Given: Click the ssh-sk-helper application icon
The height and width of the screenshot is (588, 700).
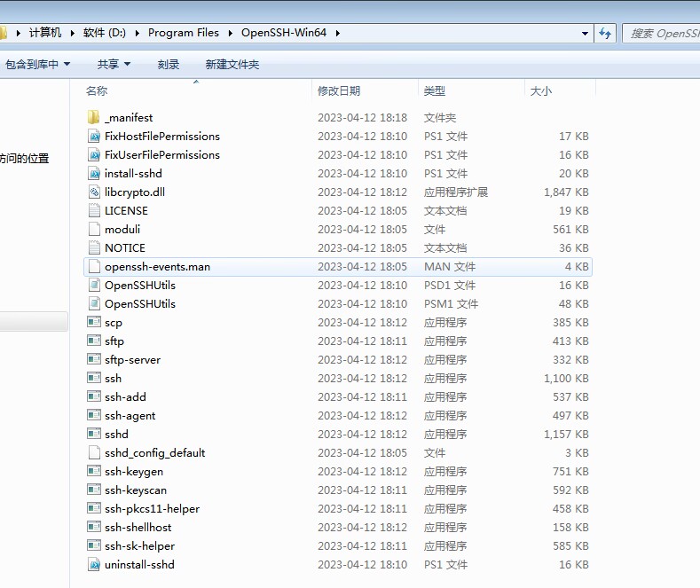Looking at the screenshot, I should click(x=94, y=545).
